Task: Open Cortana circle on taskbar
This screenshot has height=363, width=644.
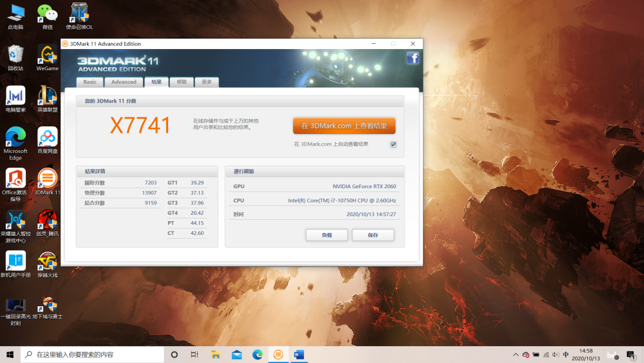Action: click(x=174, y=355)
